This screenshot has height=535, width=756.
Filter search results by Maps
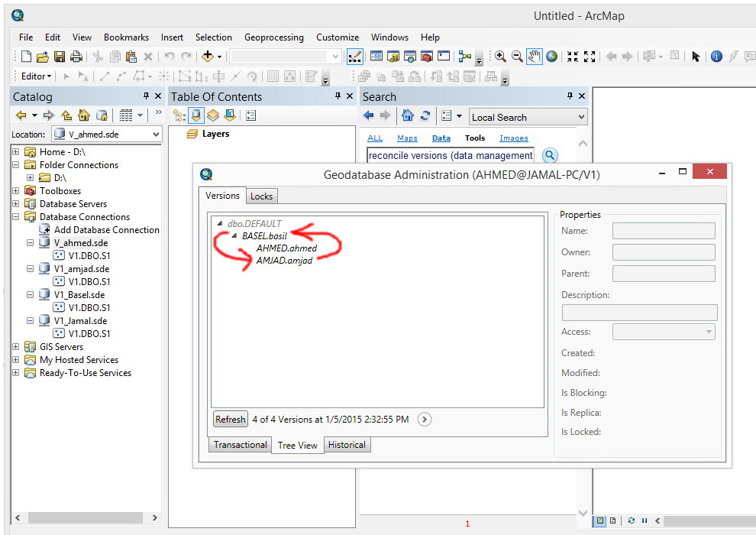[x=407, y=138]
